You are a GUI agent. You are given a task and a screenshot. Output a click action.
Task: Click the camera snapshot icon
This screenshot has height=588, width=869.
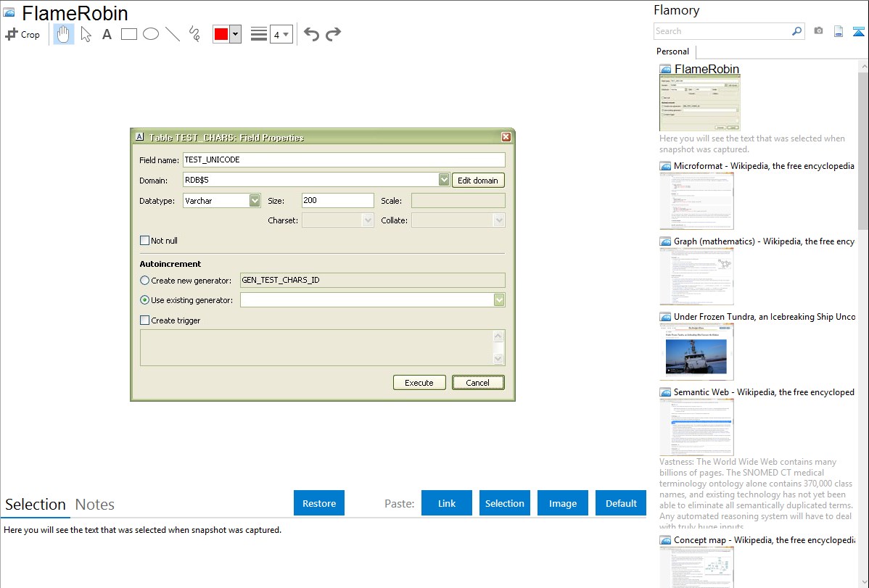pyautogui.click(x=818, y=31)
